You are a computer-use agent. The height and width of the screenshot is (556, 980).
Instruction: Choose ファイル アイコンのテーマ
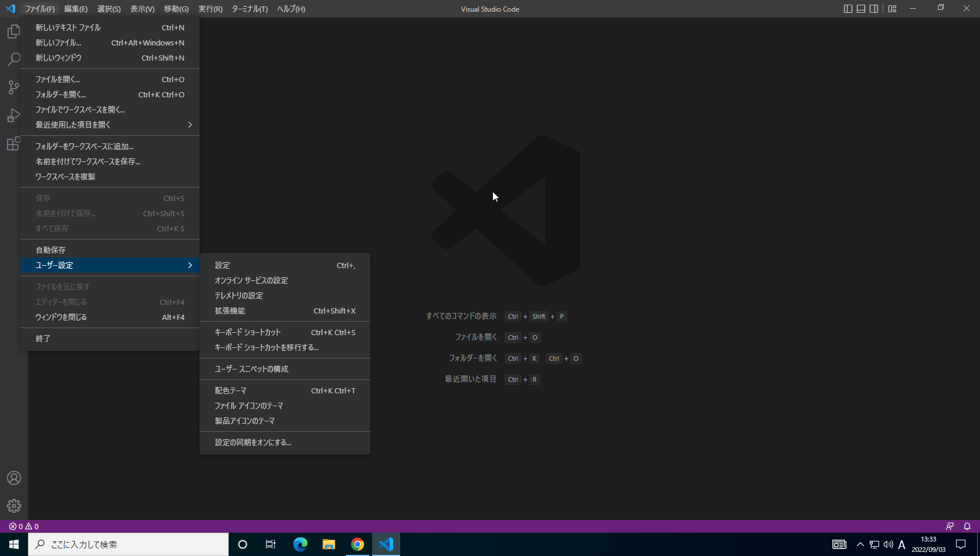pyautogui.click(x=285, y=406)
